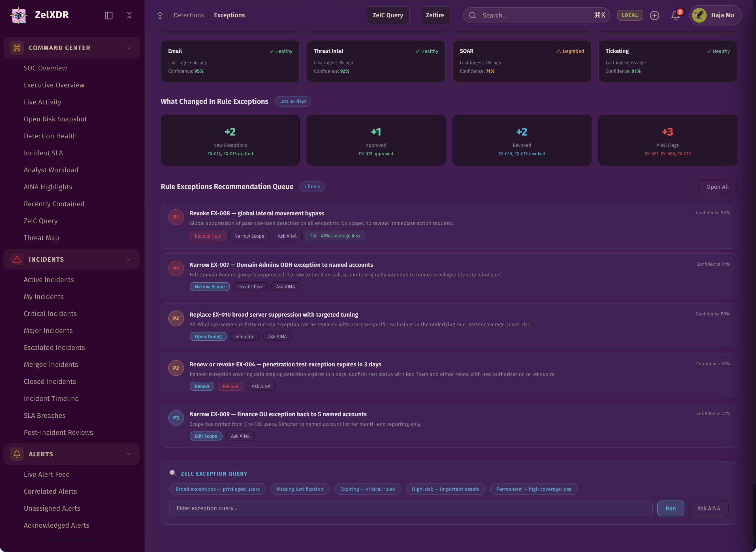Click Open All in recommendation queue
The width and height of the screenshot is (756, 552).
tap(717, 187)
